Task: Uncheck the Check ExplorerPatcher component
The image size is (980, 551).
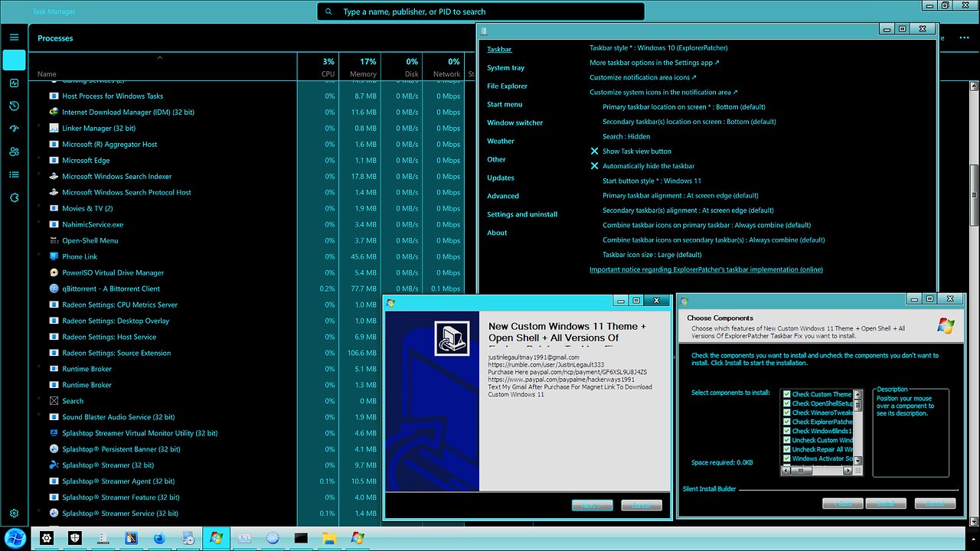Action: coord(786,422)
